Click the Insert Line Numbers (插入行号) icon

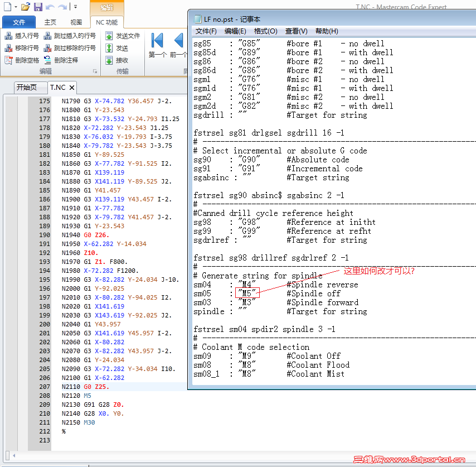click(9, 36)
